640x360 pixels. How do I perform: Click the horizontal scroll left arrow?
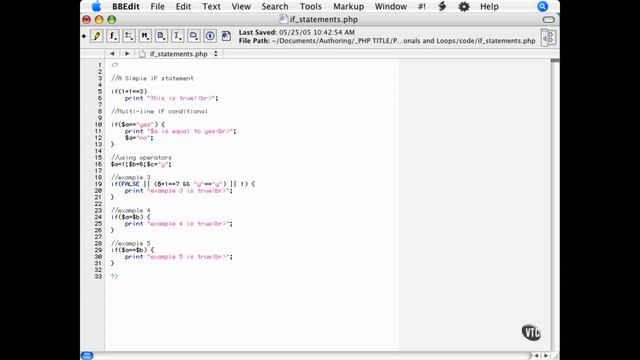click(537, 356)
